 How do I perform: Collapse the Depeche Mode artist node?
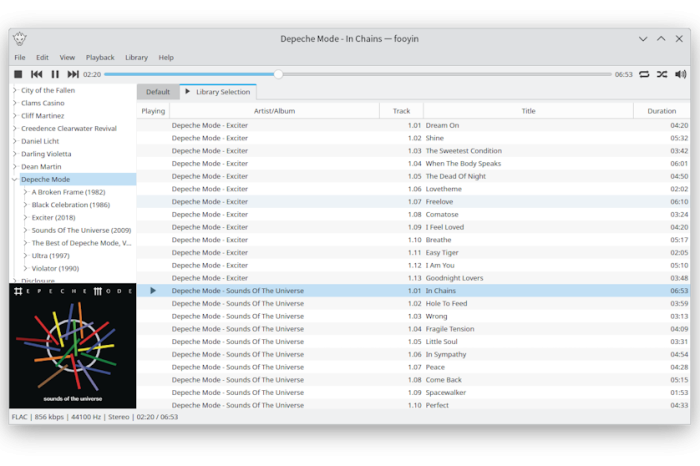tap(15, 179)
